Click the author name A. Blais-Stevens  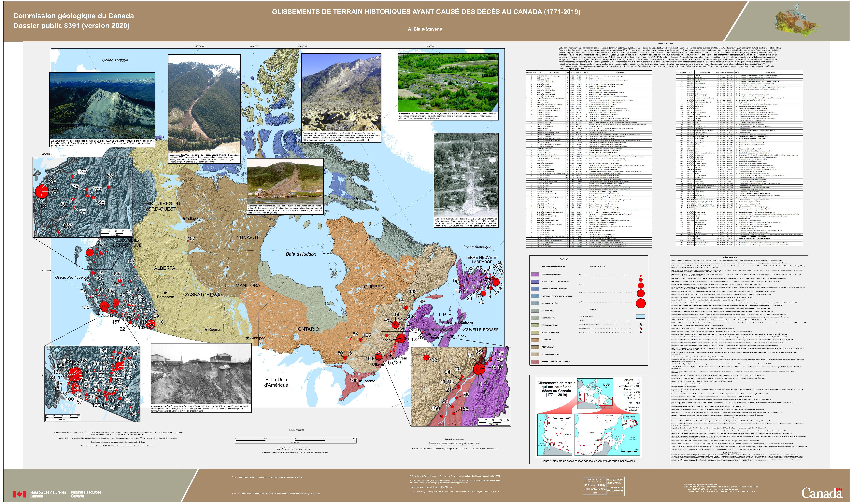click(425, 29)
